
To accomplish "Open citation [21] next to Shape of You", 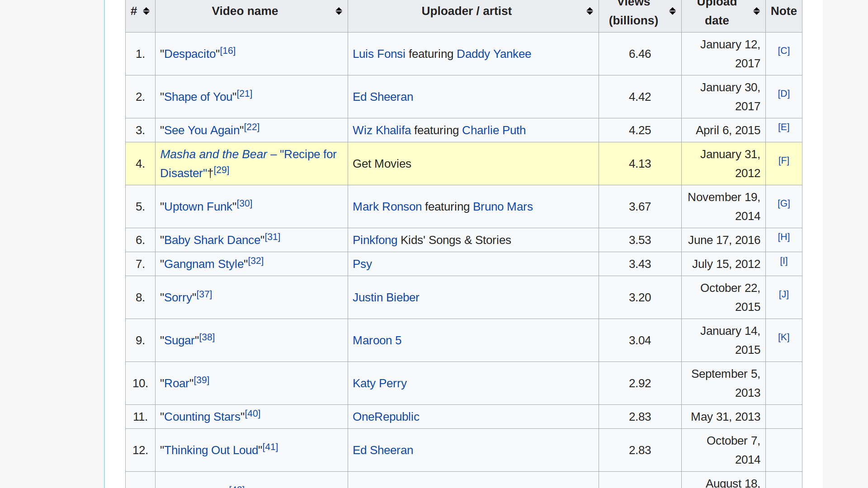I will pyautogui.click(x=245, y=94).
